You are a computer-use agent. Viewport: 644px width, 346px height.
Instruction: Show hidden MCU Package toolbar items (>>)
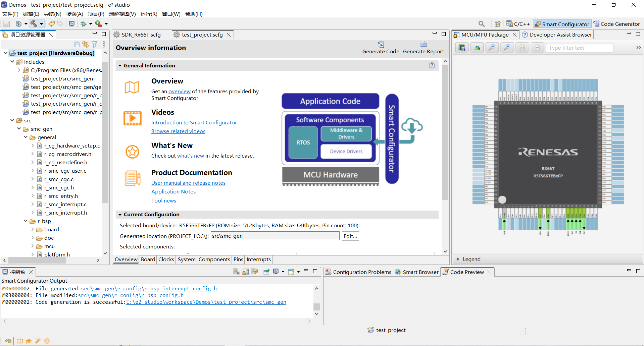click(638, 48)
